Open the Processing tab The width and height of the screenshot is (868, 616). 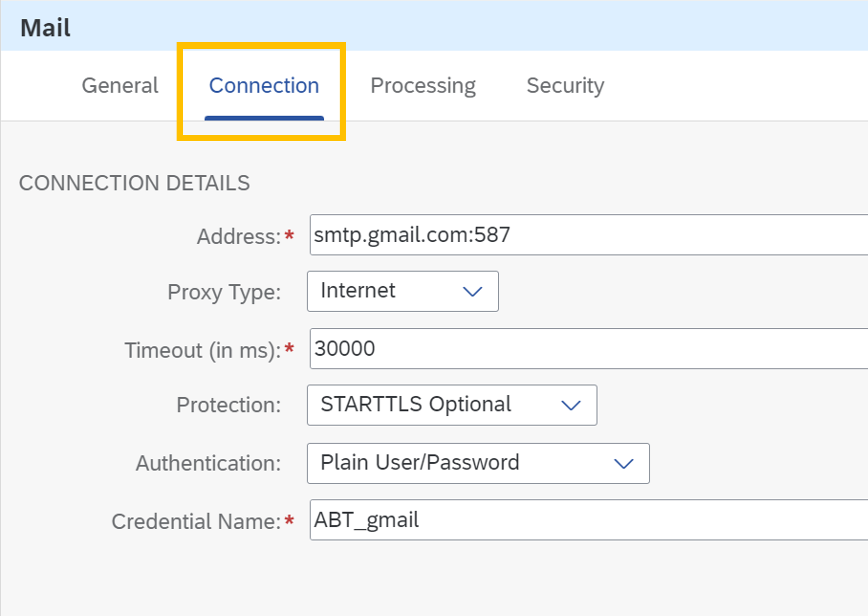point(423,86)
